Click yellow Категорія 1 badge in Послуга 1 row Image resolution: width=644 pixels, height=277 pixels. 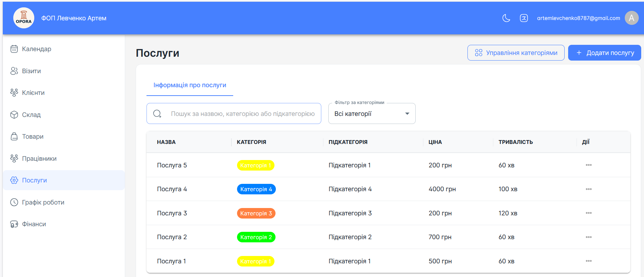tap(256, 261)
